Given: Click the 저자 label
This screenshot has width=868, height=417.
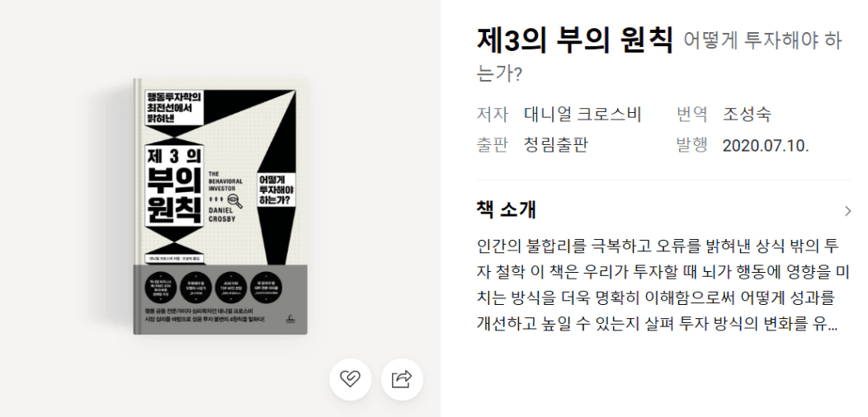Looking at the screenshot, I should point(492,114).
